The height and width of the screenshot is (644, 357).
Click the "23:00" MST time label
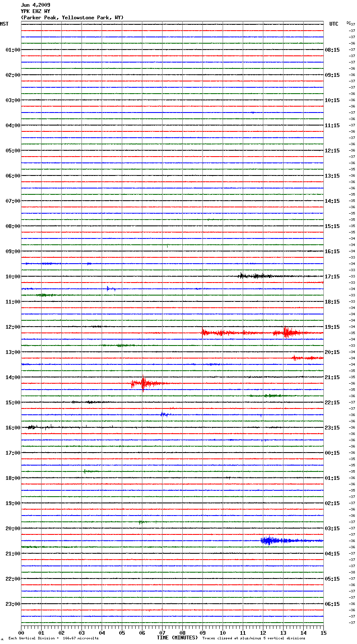click(x=13, y=604)
